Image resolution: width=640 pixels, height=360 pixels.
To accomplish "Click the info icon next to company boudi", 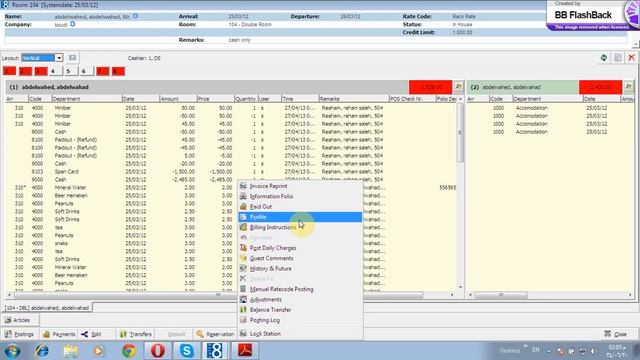I will pyautogui.click(x=73, y=24).
